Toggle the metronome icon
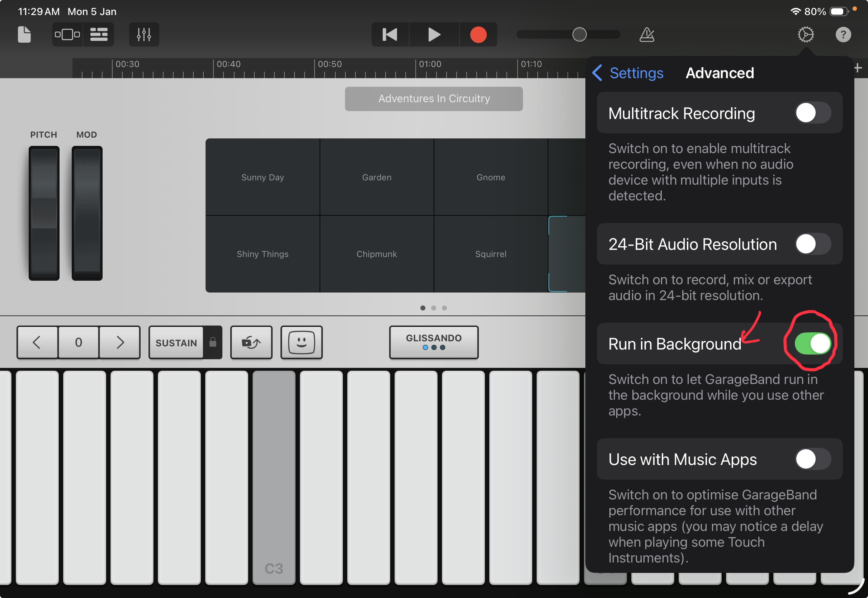 [x=647, y=34]
